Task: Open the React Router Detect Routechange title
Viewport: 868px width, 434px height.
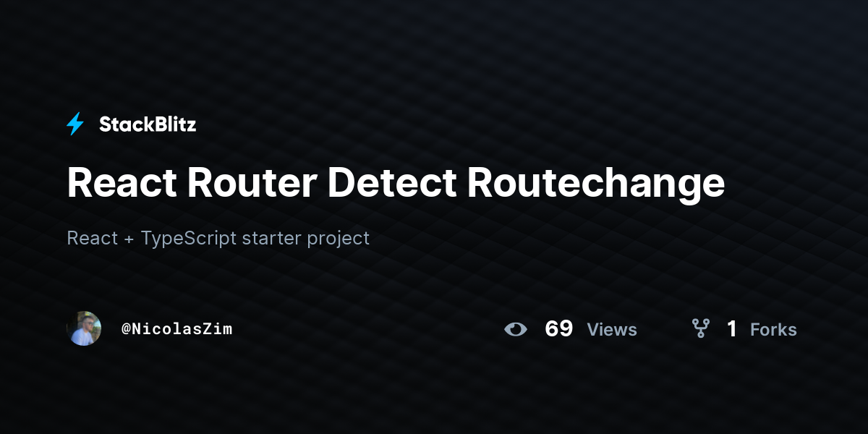Action: [396, 184]
